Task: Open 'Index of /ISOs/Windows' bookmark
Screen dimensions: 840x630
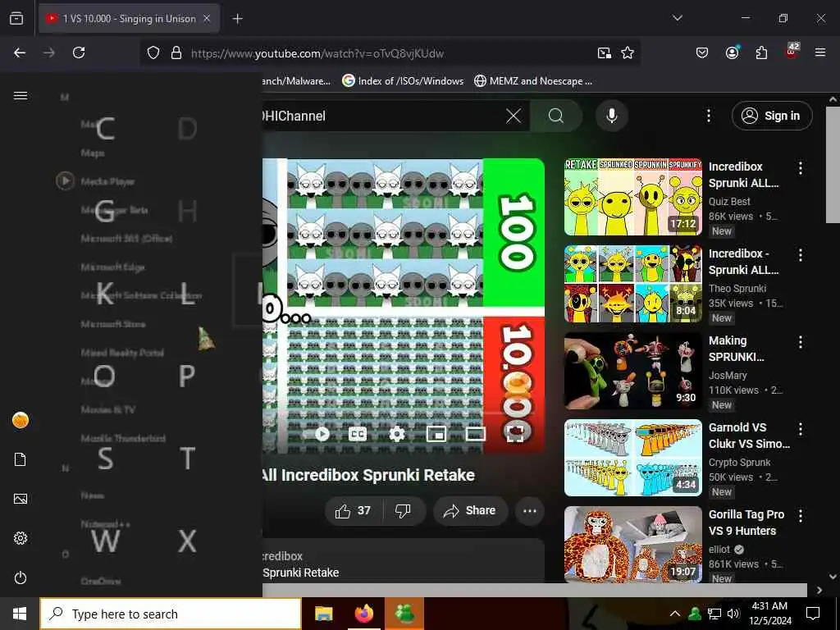Action: (x=403, y=81)
